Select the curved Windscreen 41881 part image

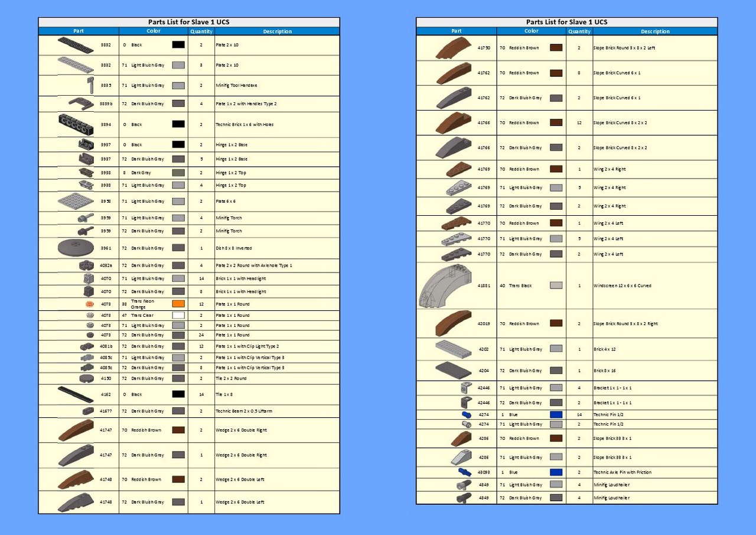[445, 286]
